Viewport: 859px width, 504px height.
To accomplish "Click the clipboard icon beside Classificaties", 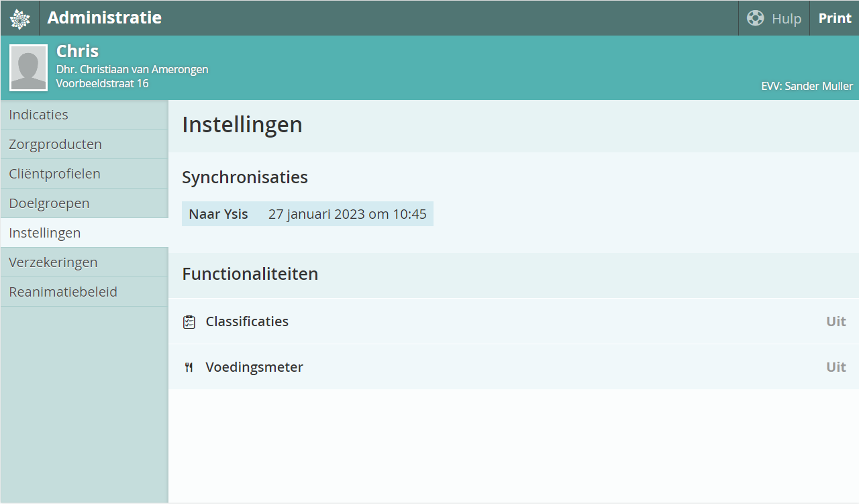I will [x=189, y=322].
